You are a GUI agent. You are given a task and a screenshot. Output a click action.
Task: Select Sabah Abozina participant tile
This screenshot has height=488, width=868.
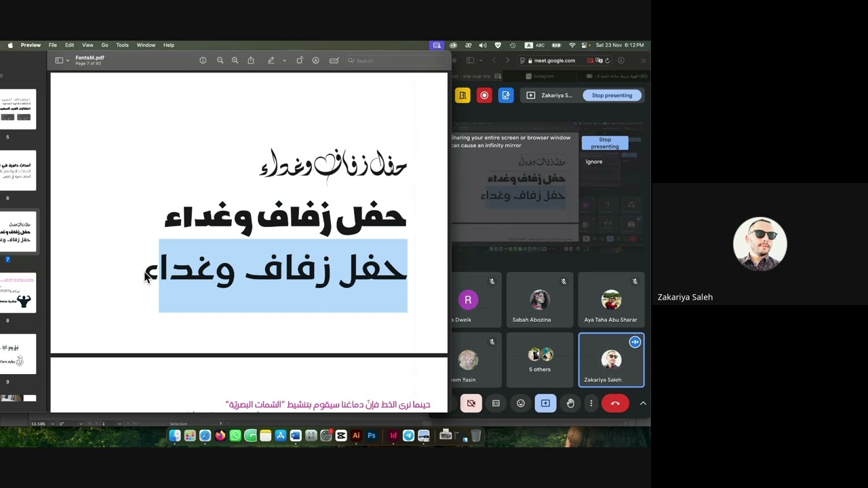(x=540, y=300)
